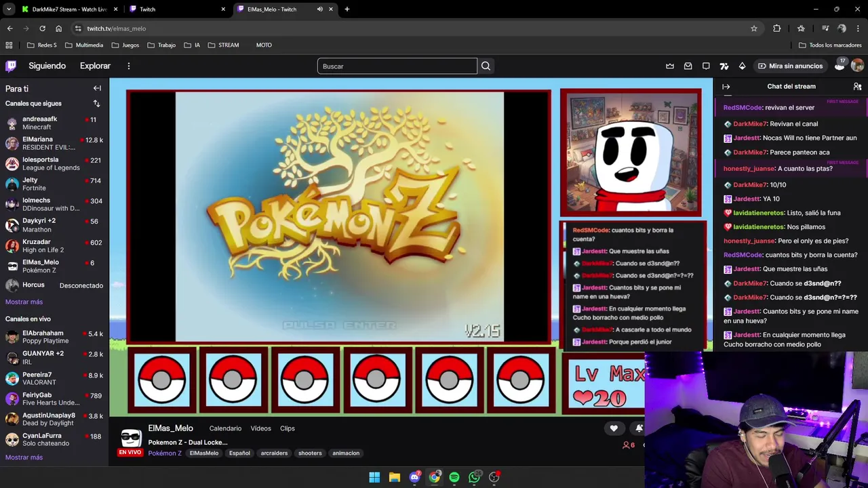Open WhatsApp from the taskbar
868x488 pixels.
[x=474, y=477]
